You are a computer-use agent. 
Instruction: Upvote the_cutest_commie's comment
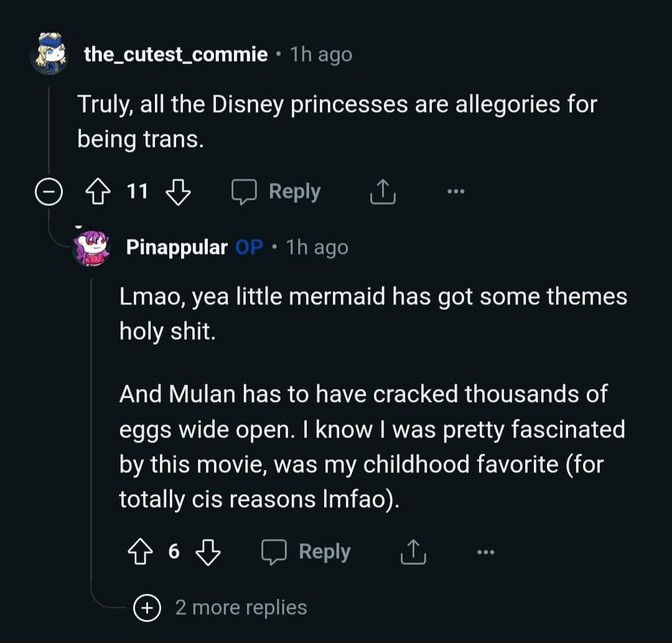(x=98, y=191)
